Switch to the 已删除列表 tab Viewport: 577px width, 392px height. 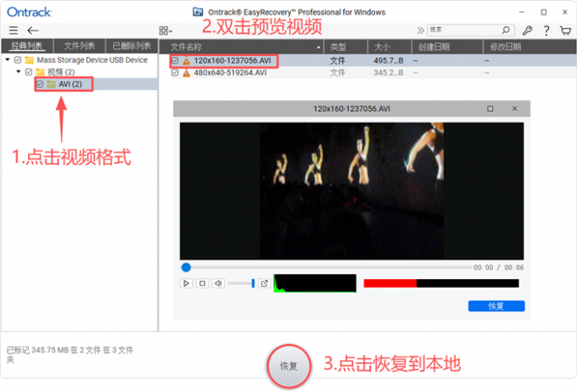[x=132, y=46]
